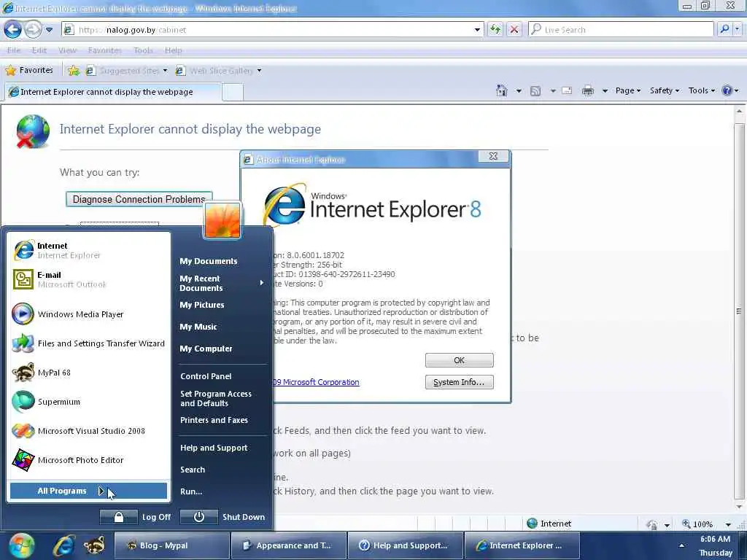
Task: Open Microsoft Visual Studio 2008
Action: (x=89, y=431)
